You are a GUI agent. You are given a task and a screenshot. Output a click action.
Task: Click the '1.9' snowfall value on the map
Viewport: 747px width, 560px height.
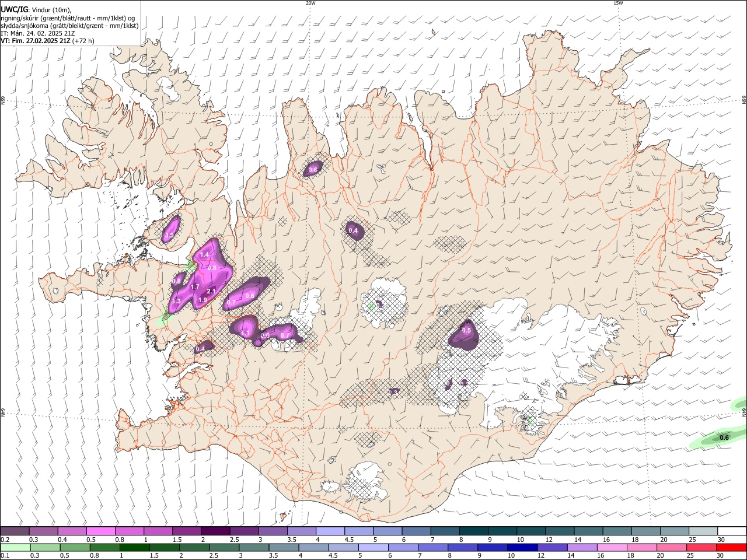click(x=203, y=300)
